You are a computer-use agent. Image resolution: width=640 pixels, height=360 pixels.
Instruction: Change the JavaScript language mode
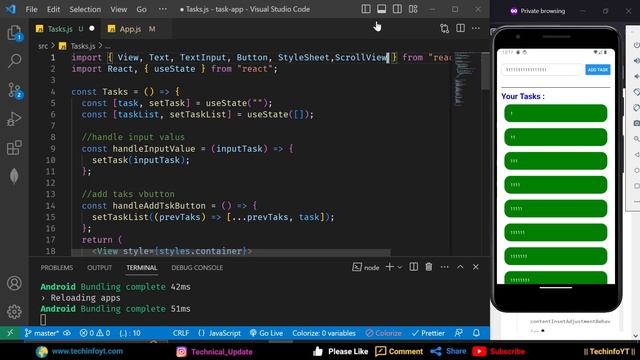pos(220,333)
